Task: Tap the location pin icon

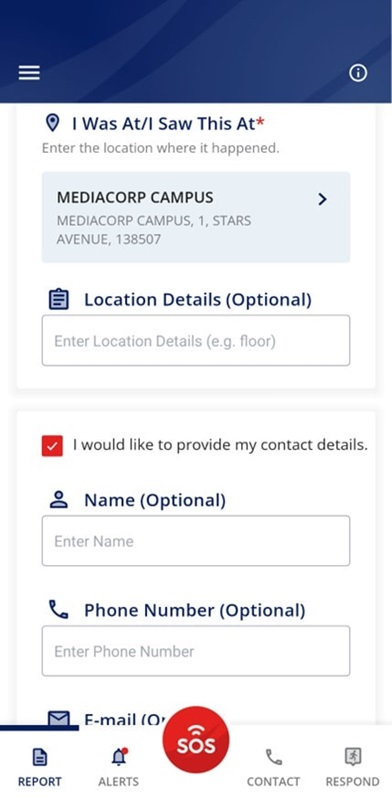Action: click(x=52, y=123)
